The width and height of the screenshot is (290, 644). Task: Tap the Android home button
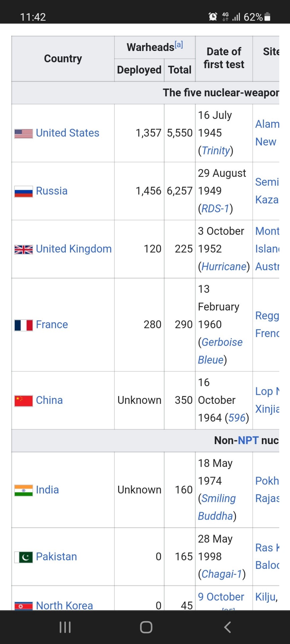[146, 627]
